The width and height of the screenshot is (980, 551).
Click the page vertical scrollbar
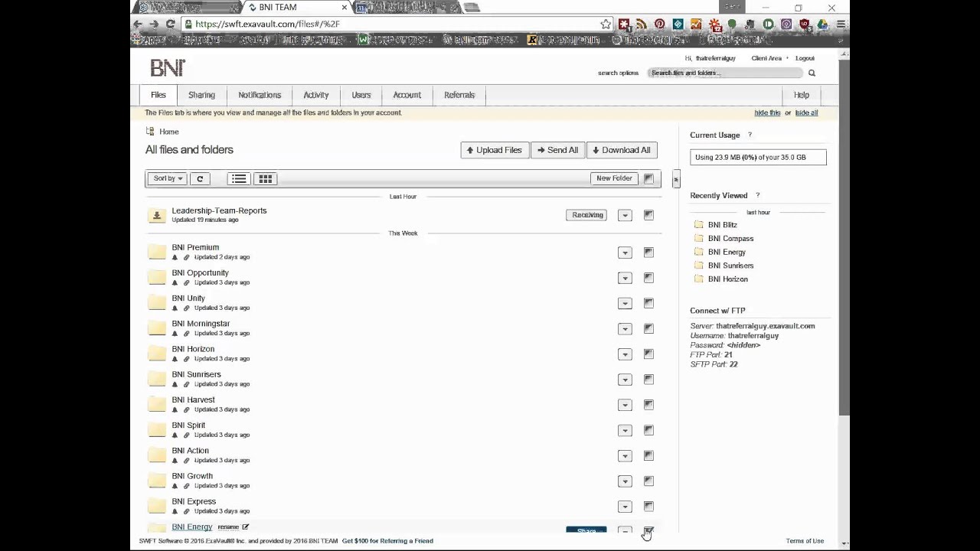844,237
